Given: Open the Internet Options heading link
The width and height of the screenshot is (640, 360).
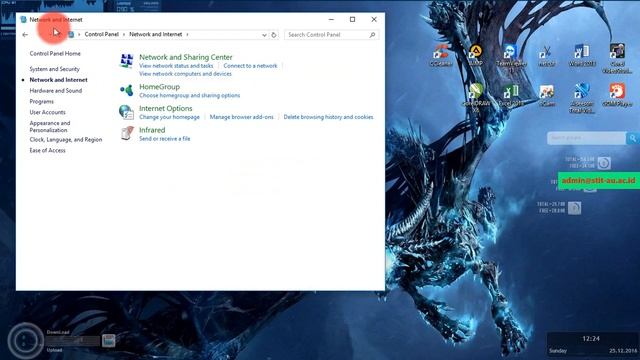Looking at the screenshot, I should 165,109.
